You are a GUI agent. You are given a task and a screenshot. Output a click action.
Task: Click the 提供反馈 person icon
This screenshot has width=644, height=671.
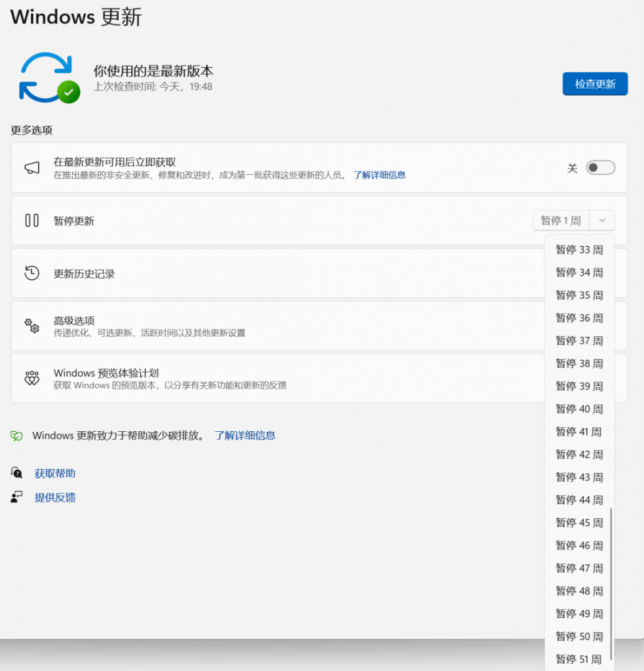click(x=17, y=497)
